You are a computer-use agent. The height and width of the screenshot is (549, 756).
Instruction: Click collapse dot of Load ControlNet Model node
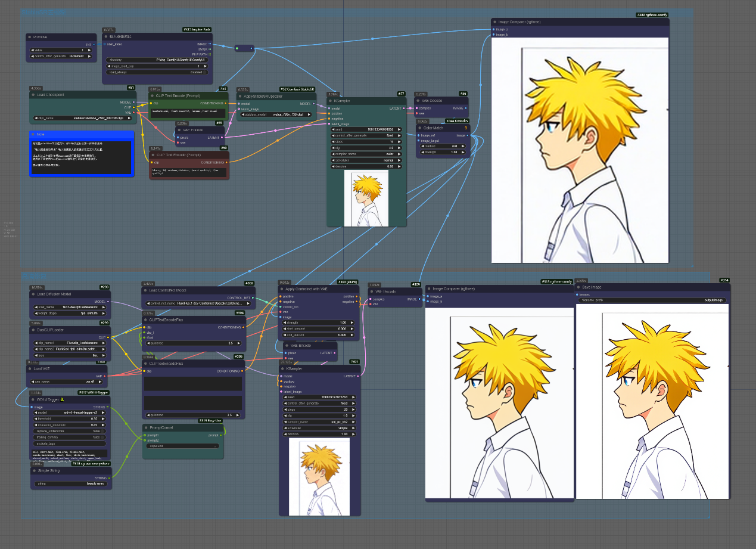(x=146, y=290)
